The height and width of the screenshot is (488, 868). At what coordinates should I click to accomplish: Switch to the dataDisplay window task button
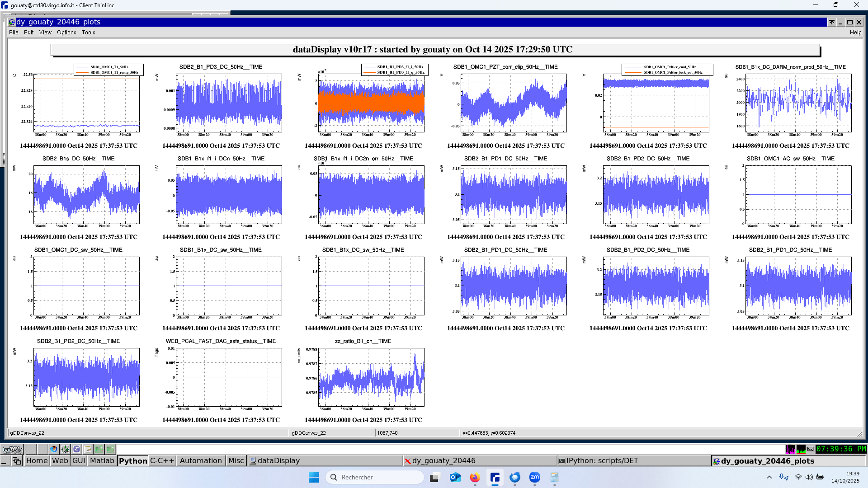point(278,460)
